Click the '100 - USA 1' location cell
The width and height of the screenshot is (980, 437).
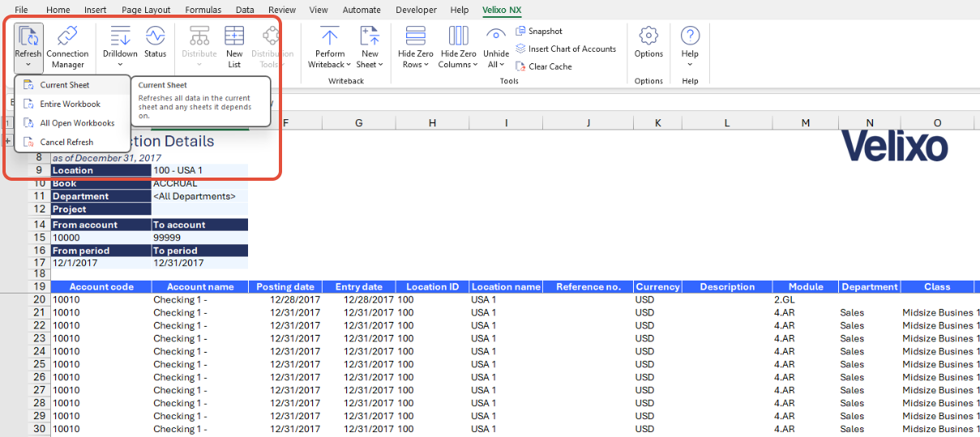point(199,170)
